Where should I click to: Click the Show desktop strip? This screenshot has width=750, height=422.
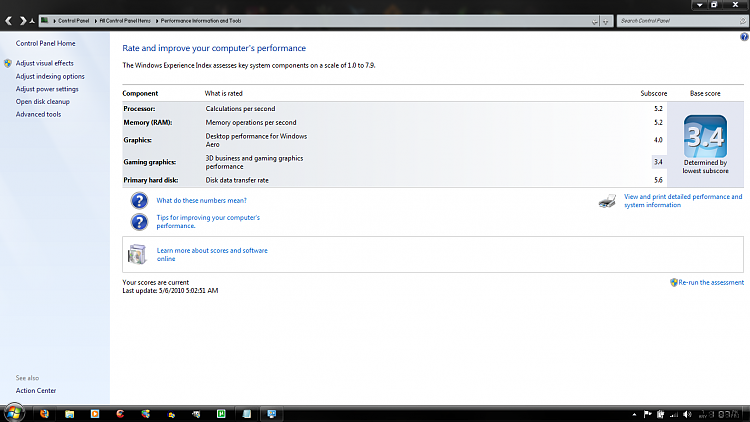click(747, 414)
